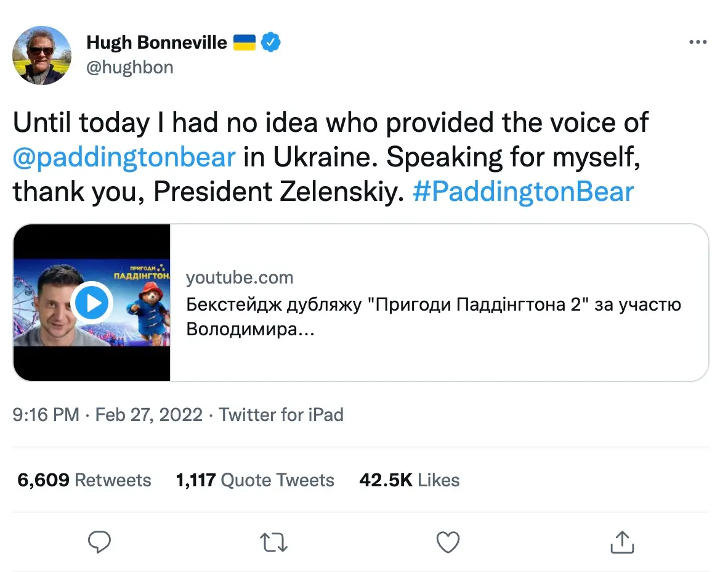
Task: Visit the youtube.com source link
Action: (x=240, y=277)
